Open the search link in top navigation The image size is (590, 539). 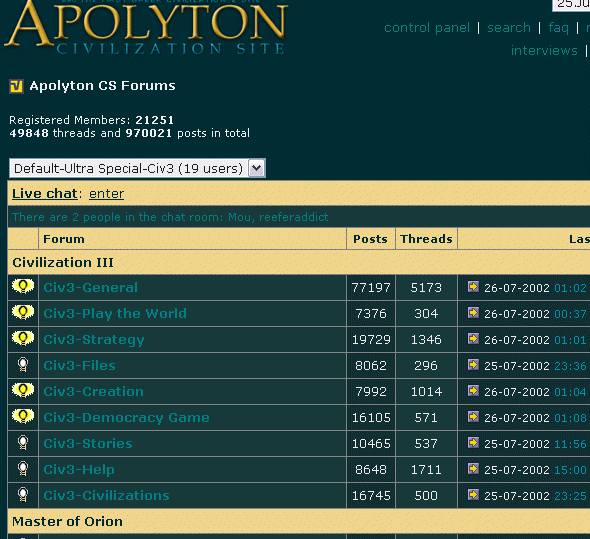coord(509,28)
